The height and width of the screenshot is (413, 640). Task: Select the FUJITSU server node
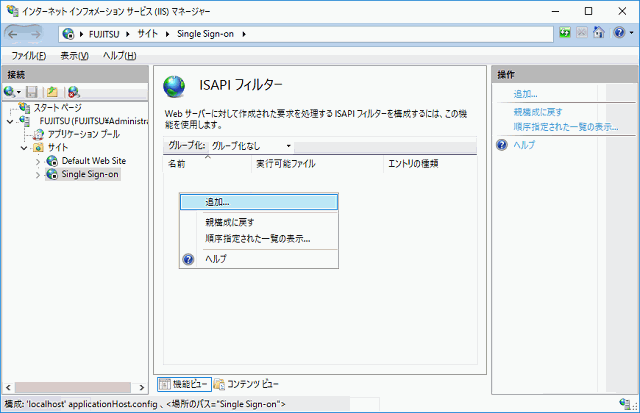[94, 121]
